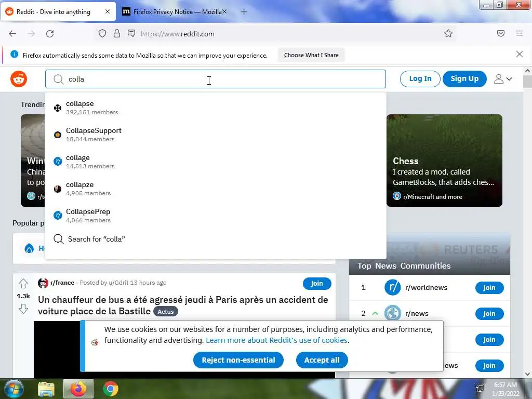Select the collage suggestion
This screenshot has height=399, width=532.
pos(216,162)
